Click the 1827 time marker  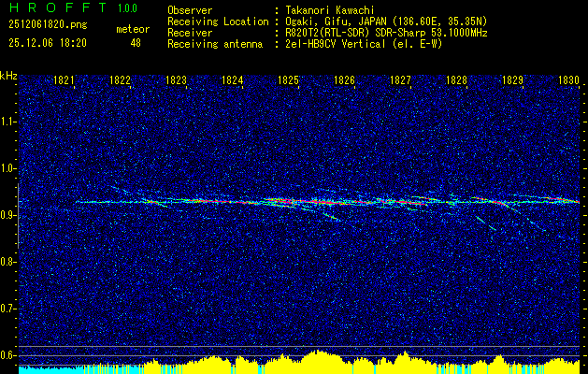point(400,79)
